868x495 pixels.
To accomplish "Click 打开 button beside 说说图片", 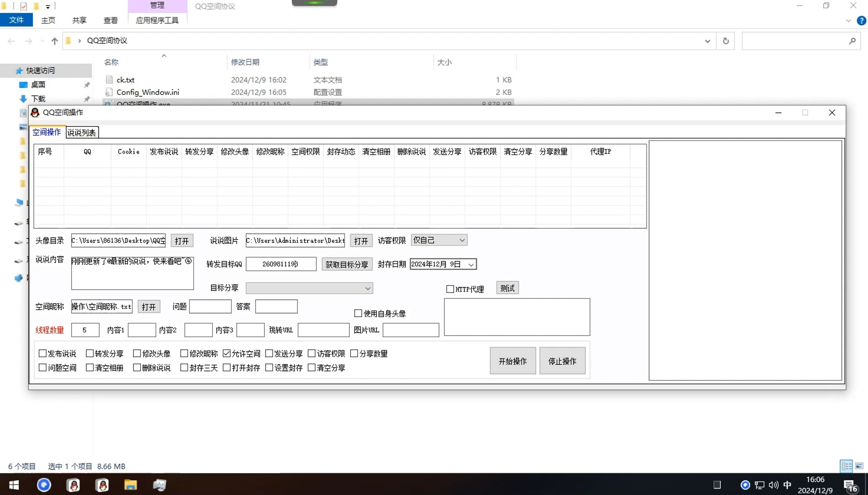I will click(361, 241).
